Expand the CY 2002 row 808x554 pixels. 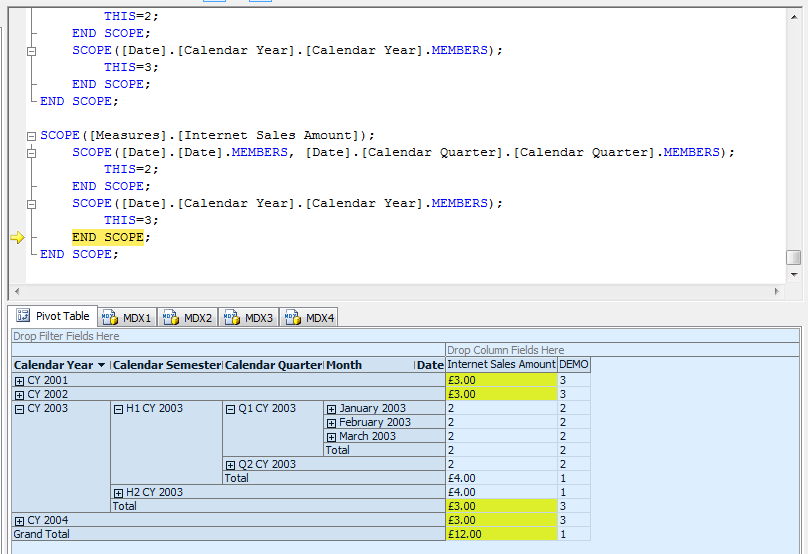pyautogui.click(x=19, y=395)
